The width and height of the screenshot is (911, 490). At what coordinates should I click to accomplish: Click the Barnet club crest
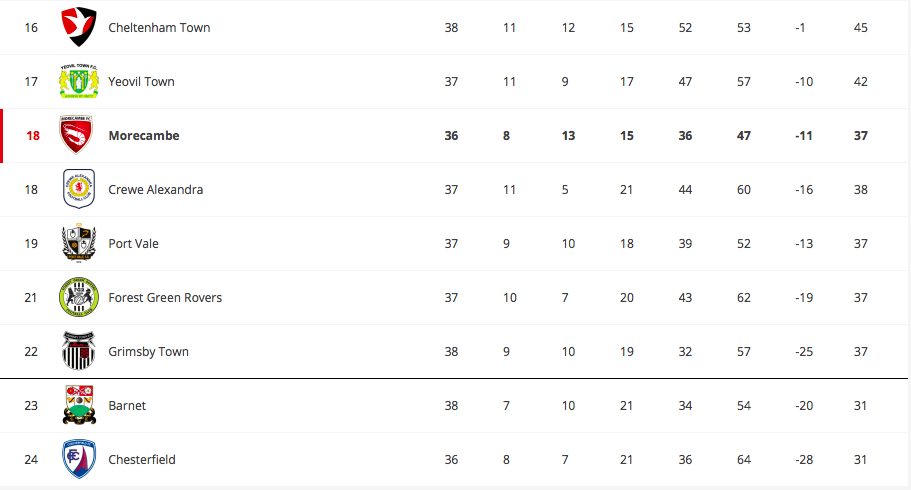point(78,405)
